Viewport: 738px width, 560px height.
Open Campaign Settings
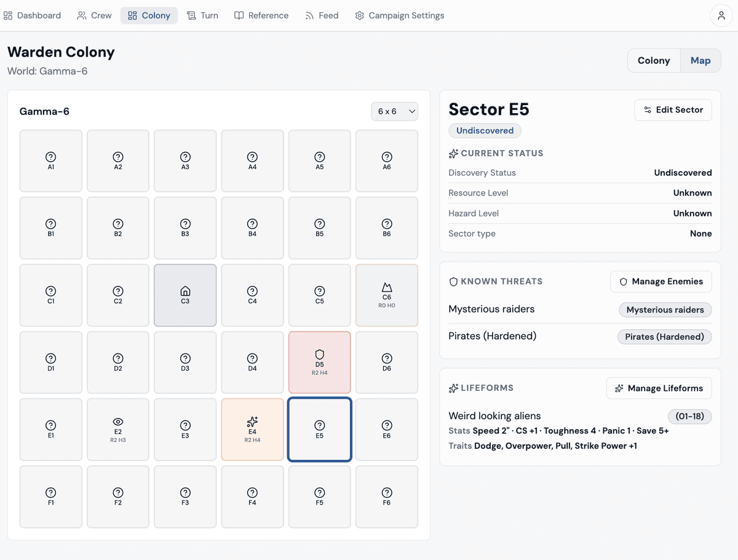(x=400, y=15)
